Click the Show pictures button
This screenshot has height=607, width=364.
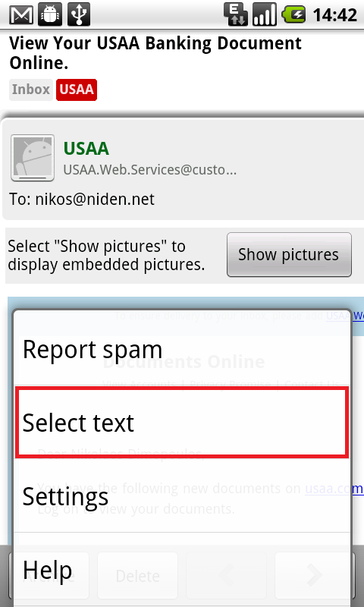tap(289, 254)
